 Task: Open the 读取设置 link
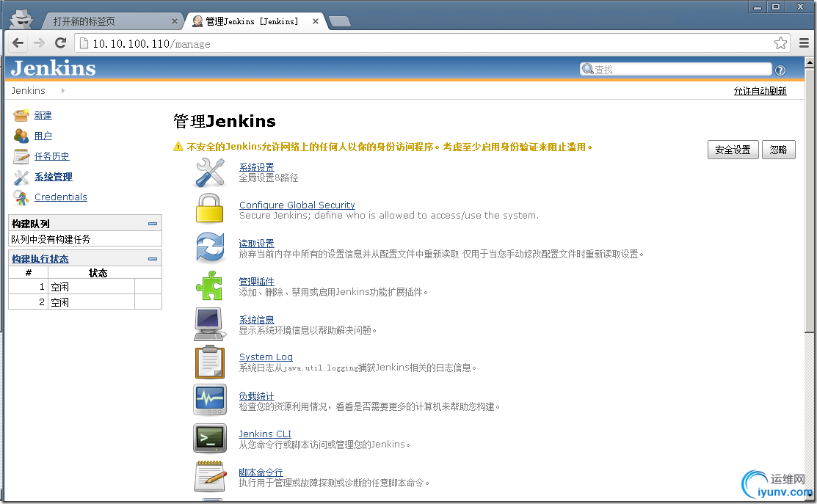coord(256,244)
